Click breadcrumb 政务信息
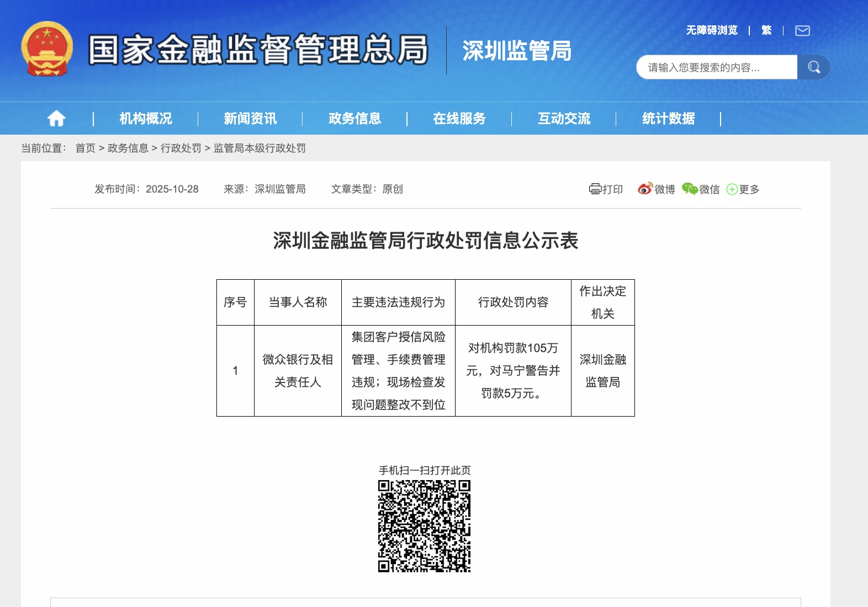 pyautogui.click(x=128, y=148)
